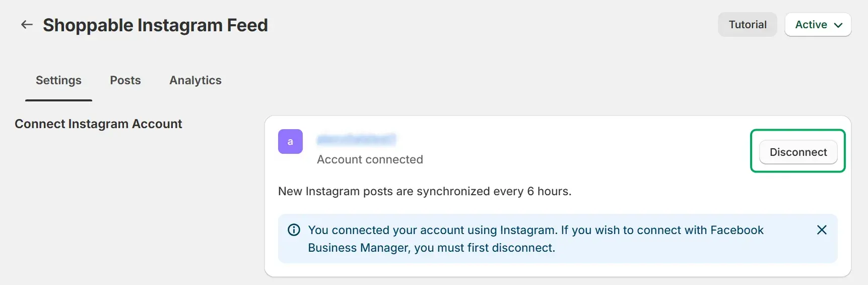
Task: Click the underline indicator beneath Settings
Action: click(58, 100)
